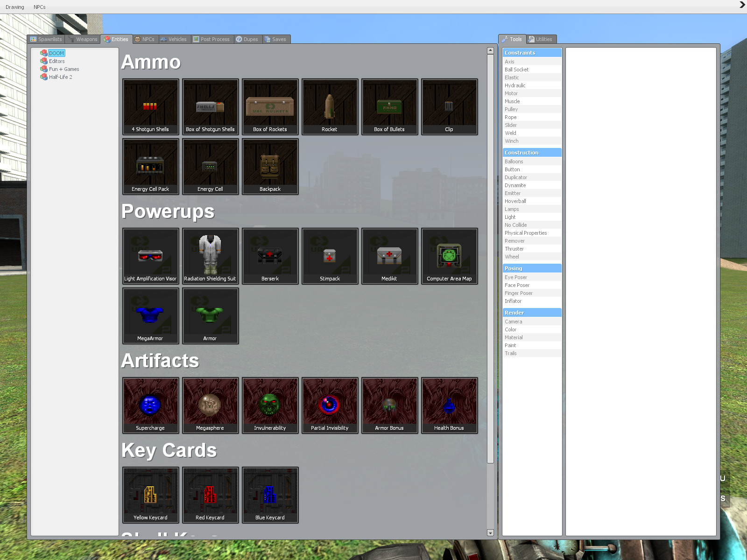Pick the Paint render tool
Screen dimensions: 747x560
coord(532,345)
